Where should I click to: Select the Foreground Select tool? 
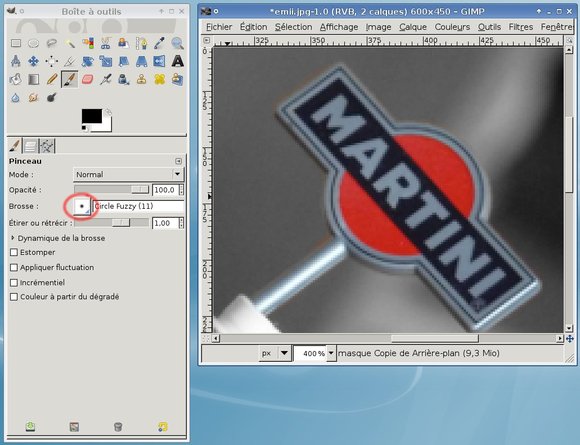tap(124, 43)
